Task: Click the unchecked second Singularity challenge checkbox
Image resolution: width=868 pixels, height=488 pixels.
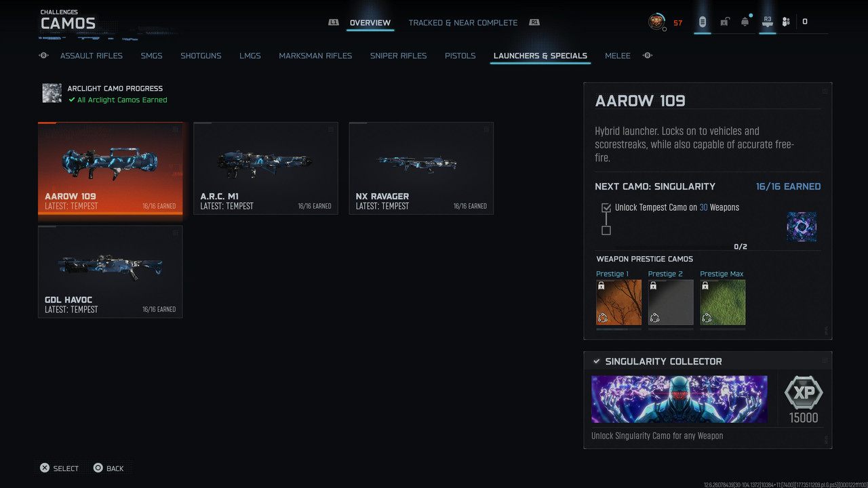Action: tap(606, 230)
